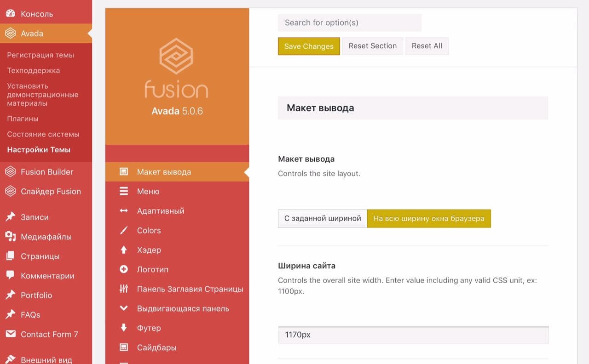Image resolution: width=589 pixels, height=364 pixels.
Task: Click the Меню hamburger icon
Action: [124, 191]
